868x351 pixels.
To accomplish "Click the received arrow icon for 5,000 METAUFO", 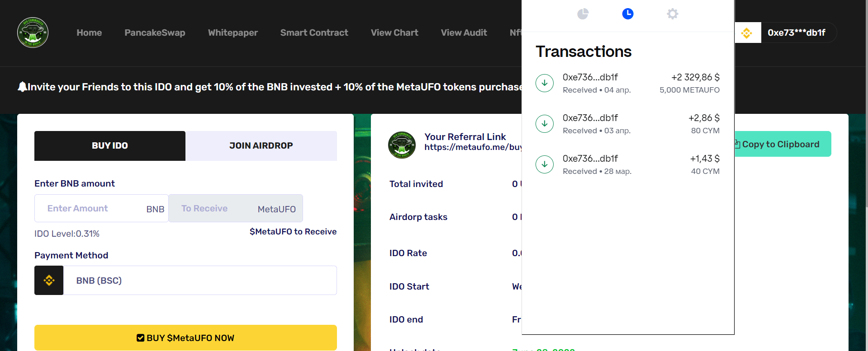I will [x=545, y=83].
